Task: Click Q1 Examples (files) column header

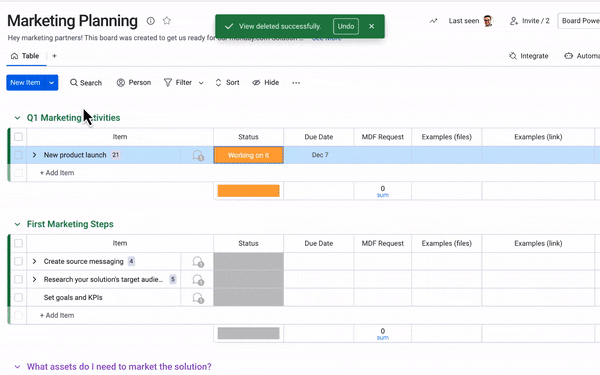Action: 447,137
